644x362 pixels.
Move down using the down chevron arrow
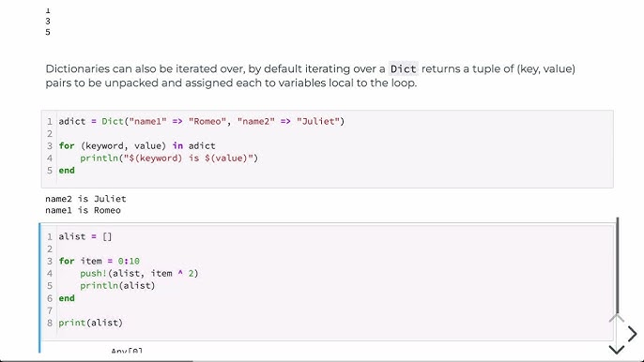pos(616,349)
